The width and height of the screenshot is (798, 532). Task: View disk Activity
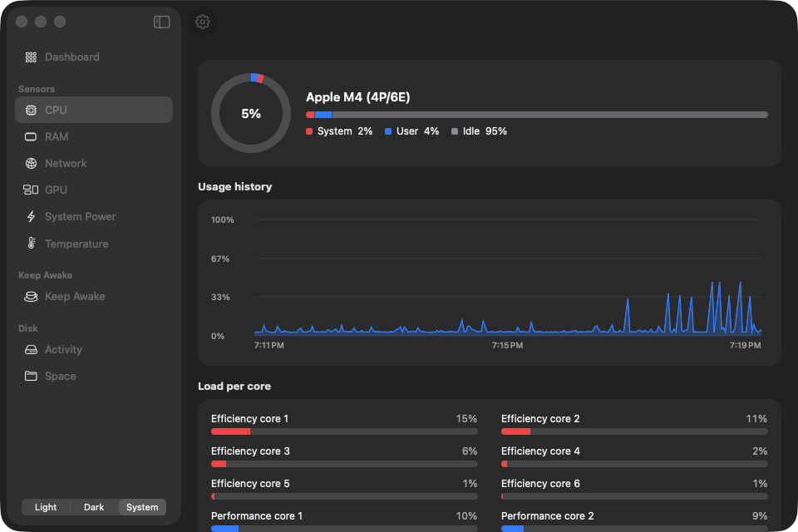click(x=94, y=349)
